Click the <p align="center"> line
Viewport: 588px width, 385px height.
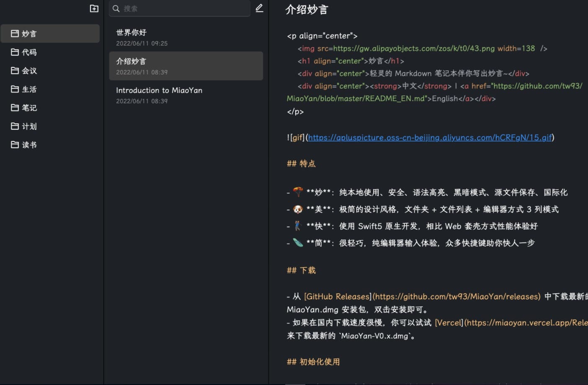pyautogui.click(x=322, y=36)
